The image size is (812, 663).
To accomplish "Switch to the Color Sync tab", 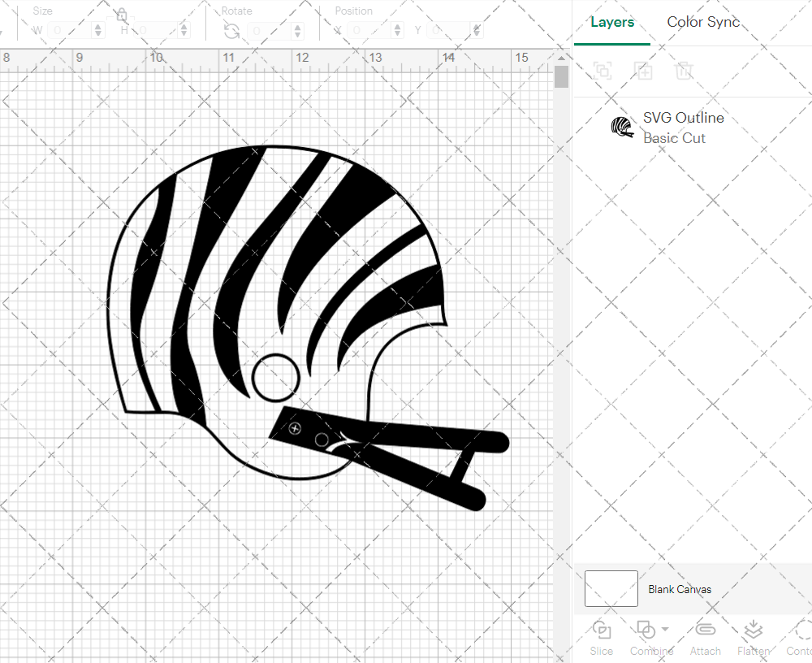I will 703,23.
